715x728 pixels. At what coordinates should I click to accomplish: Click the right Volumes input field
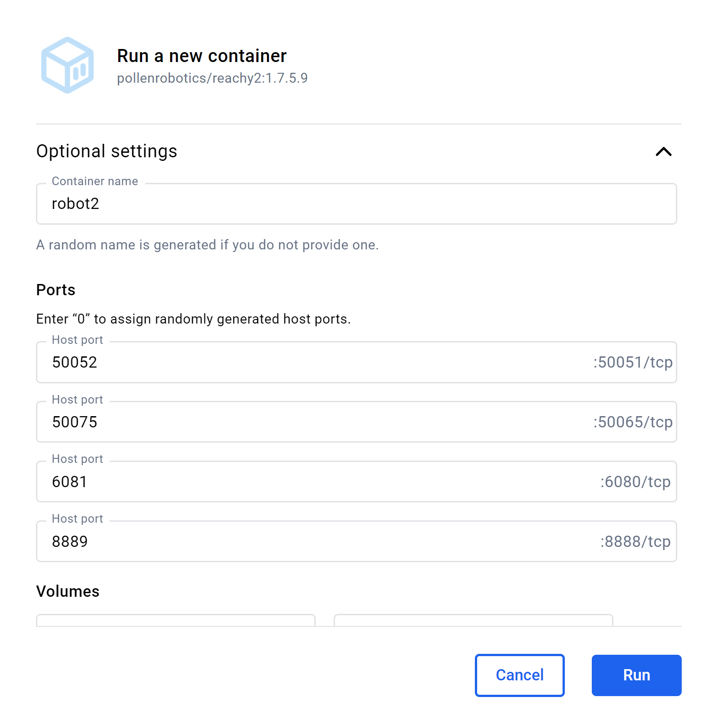point(473,621)
